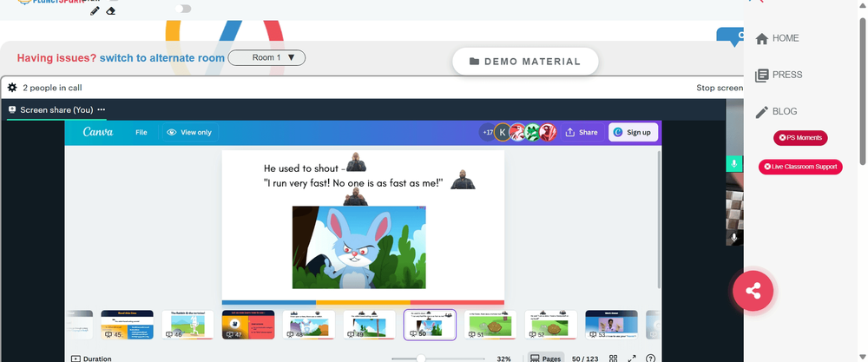The height and width of the screenshot is (362, 868).
Task: Go to the BLOG menu item
Action: tap(777, 111)
